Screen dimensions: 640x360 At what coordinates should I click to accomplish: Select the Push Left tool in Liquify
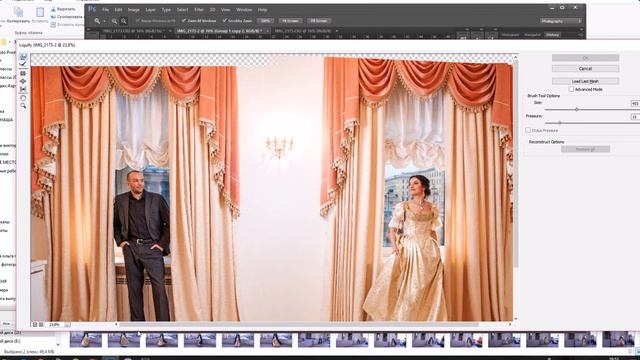[x=23, y=89]
